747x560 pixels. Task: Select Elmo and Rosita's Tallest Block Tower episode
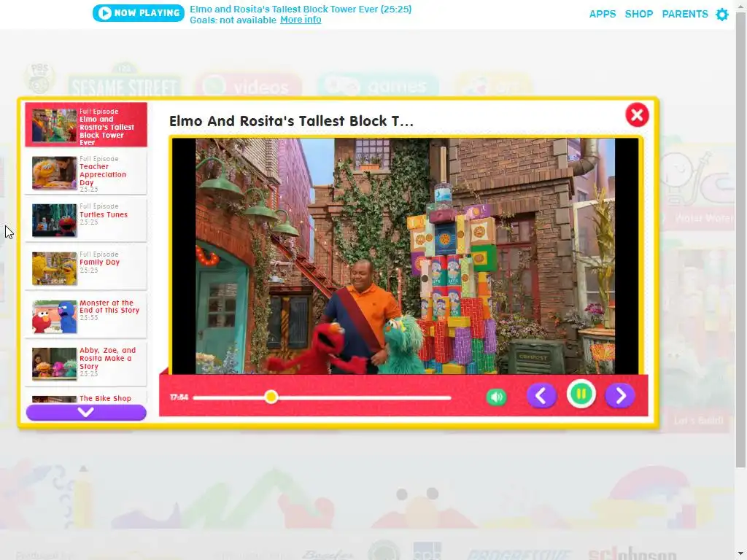tap(86, 125)
